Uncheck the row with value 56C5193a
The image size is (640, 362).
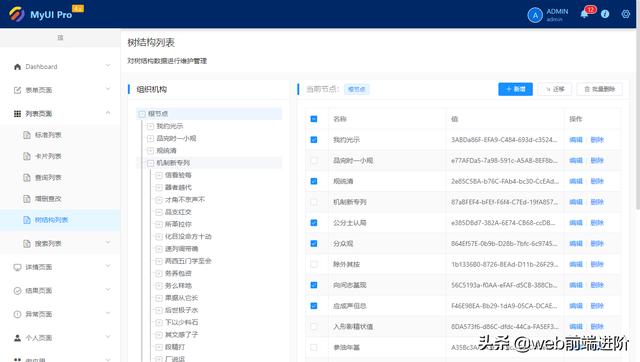click(x=313, y=285)
